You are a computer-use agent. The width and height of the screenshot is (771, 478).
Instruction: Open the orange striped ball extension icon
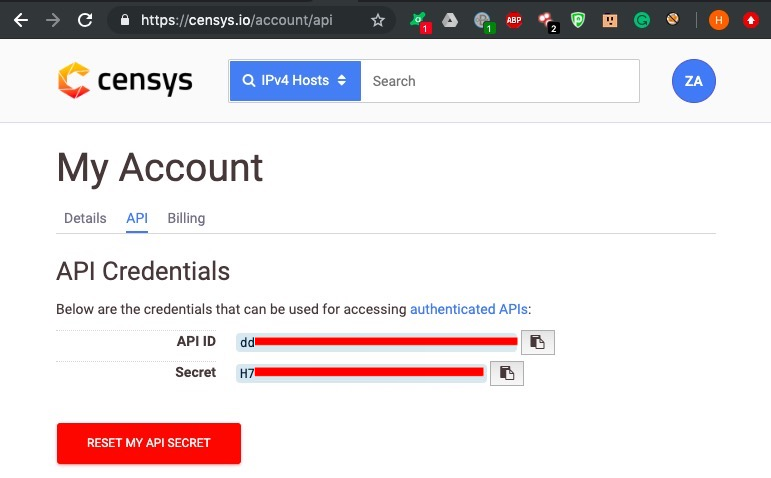coord(673,20)
